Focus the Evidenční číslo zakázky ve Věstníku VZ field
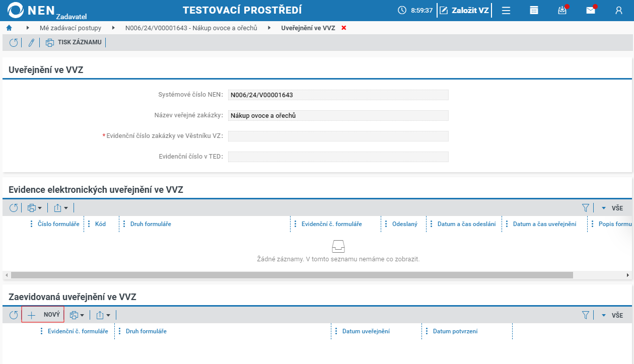This screenshot has height=364, width=634. pyautogui.click(x=338, y=136)
